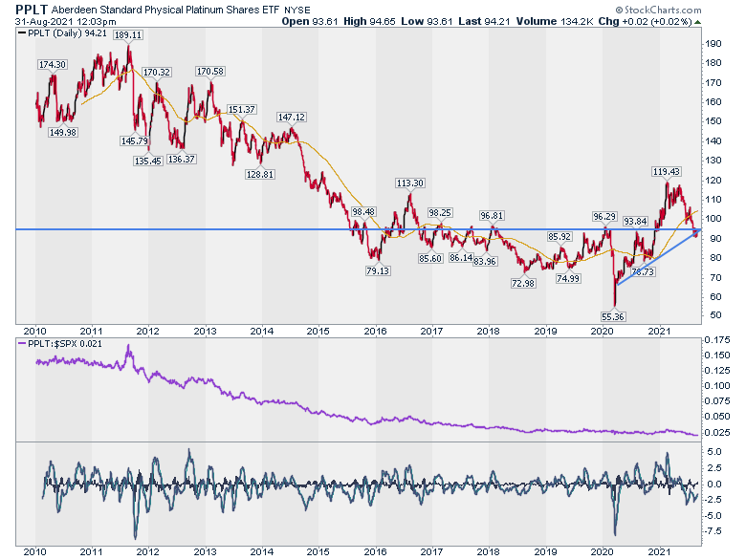
Task: Click the 83.96 low label
Action: tap(485, 261)
